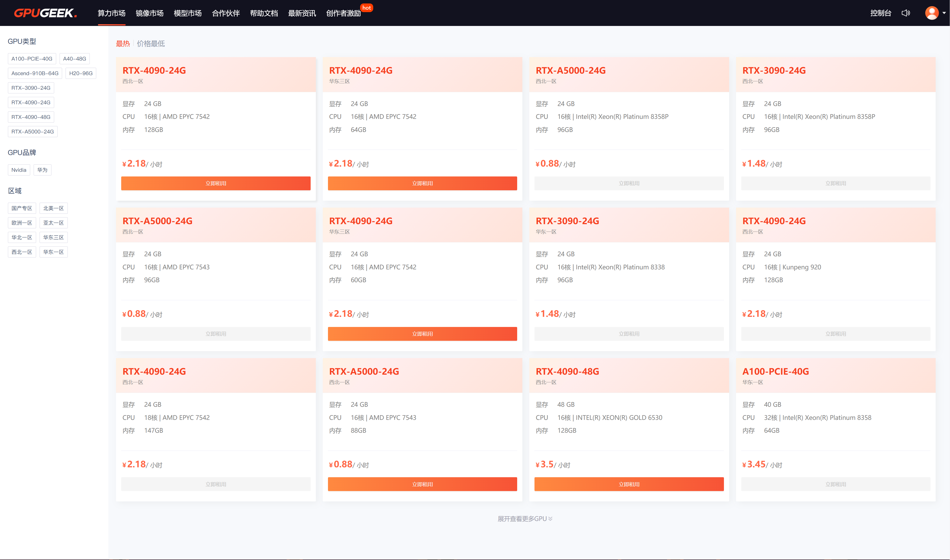Toggle the RTX-4090-48G filter tag
This screenshot has width=950, height=560.
pos(31,117)
